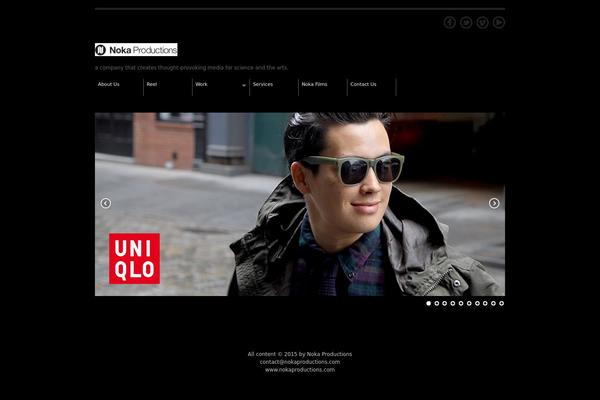Open the Vimeo social icon
Screen dimensions: 600x400
click(483, 23)
